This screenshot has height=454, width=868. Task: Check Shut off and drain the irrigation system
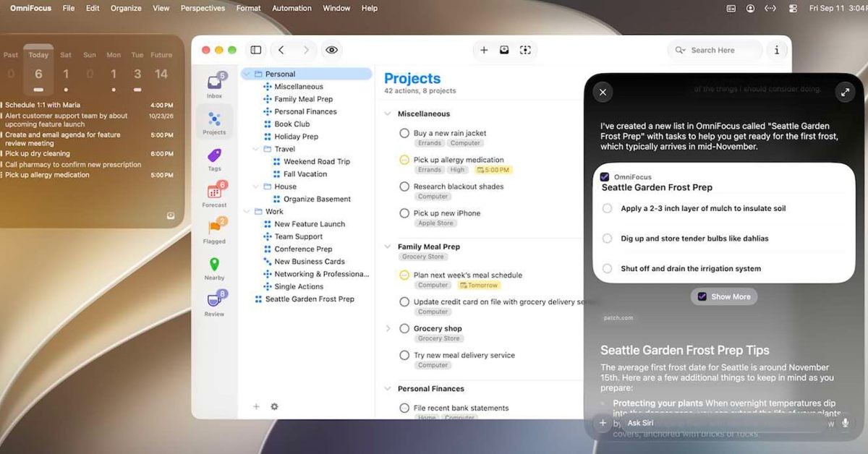point(607,268)
